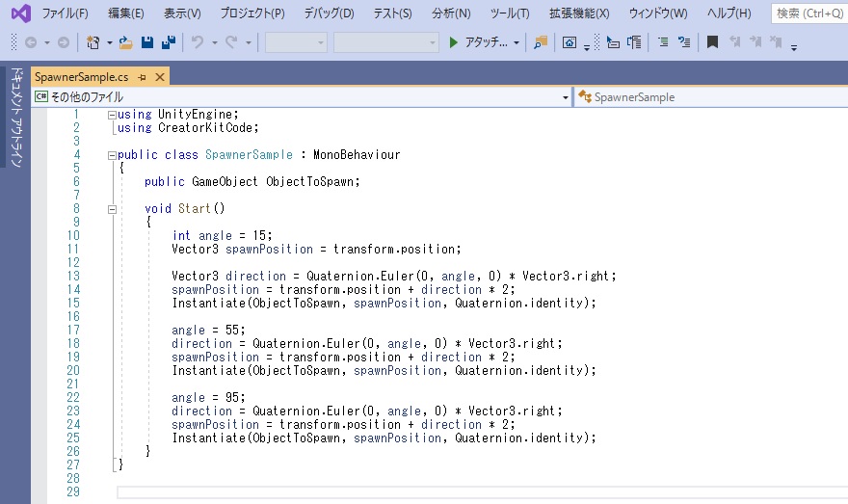Screen dimensions: 848x504
Task: Click 'angle = 95;' on line 22
Action: tap(208, 397)
